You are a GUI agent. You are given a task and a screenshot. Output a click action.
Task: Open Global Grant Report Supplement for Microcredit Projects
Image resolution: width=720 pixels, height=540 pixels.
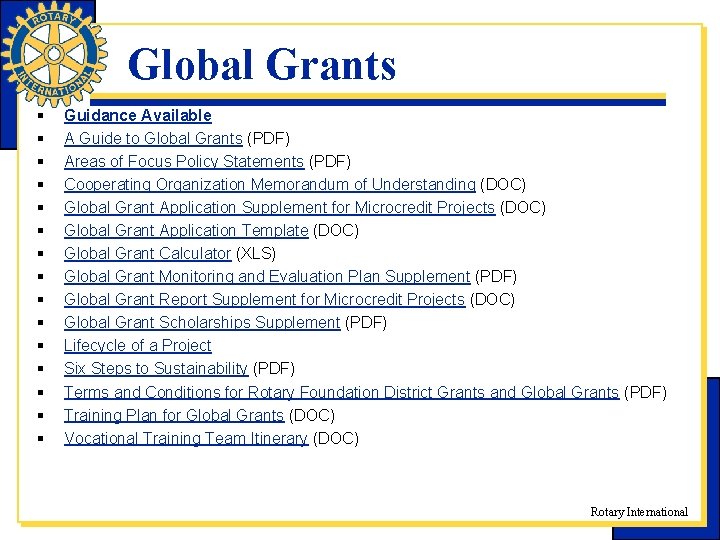(x=265, y=299)
